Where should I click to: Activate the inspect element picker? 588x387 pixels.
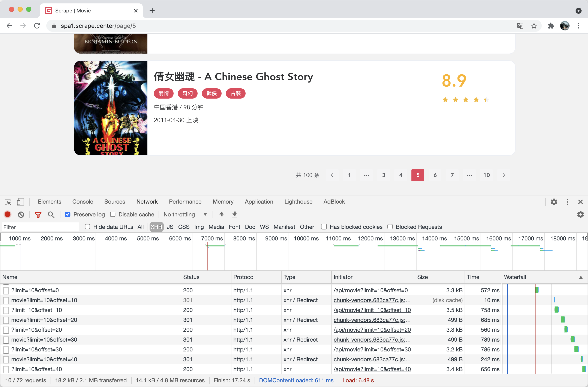[x=8, y=202]
